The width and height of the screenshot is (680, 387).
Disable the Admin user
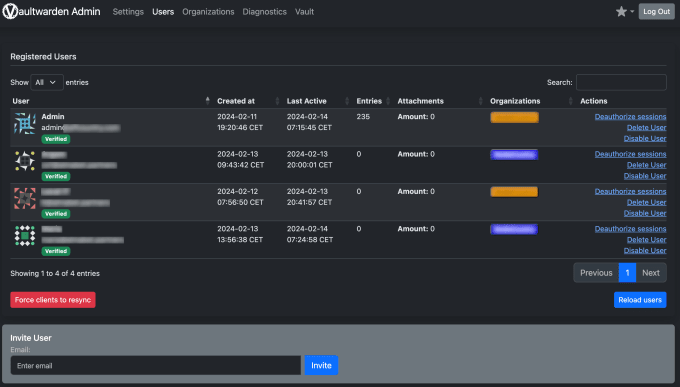coord(645,138)
